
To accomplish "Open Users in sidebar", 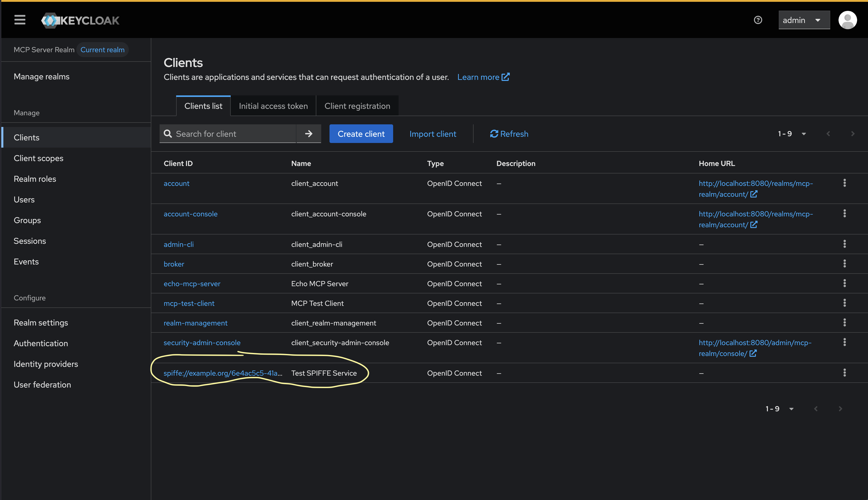I will [x=76, y=200].
